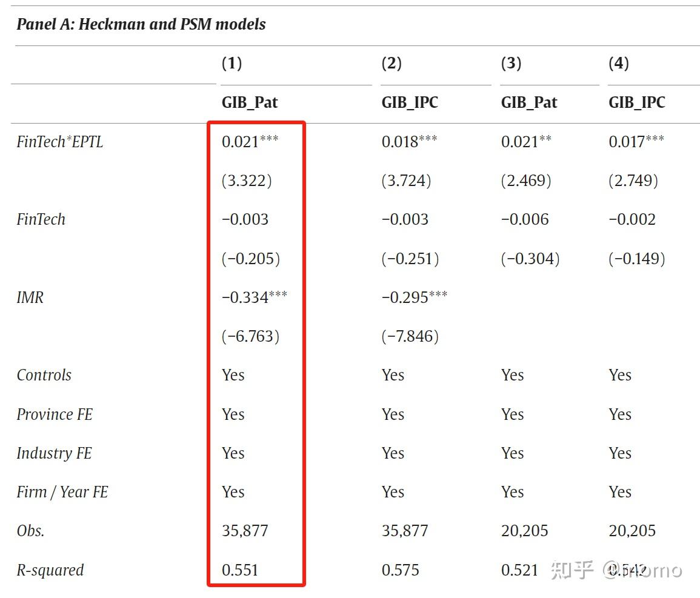Screen dimensions: 700x598
Task: Select the Controls row label
Action: [x=44, y=375]
